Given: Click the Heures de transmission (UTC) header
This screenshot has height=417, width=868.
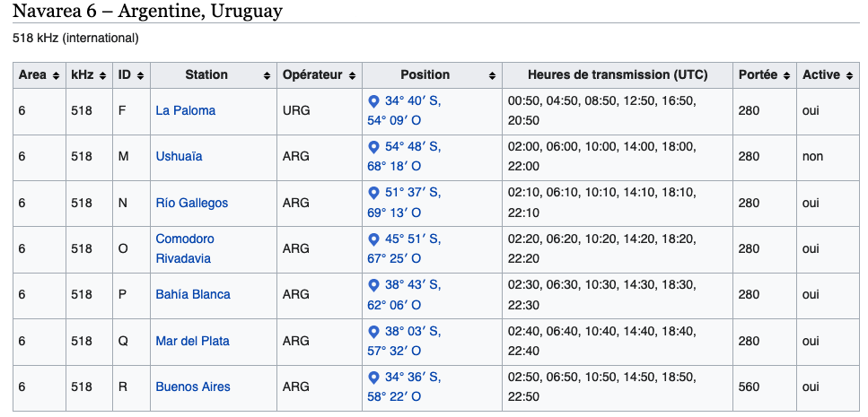Looking at the screenshot, I should 618,75.
